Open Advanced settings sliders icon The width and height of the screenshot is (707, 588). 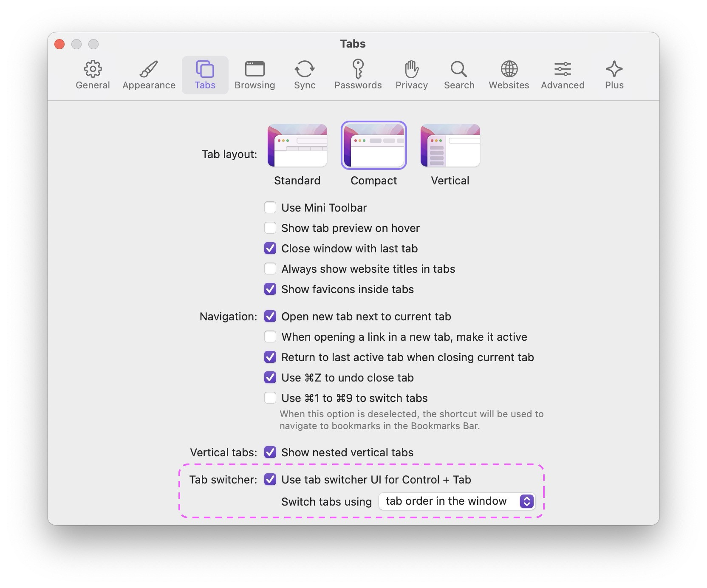click(563, 69)
